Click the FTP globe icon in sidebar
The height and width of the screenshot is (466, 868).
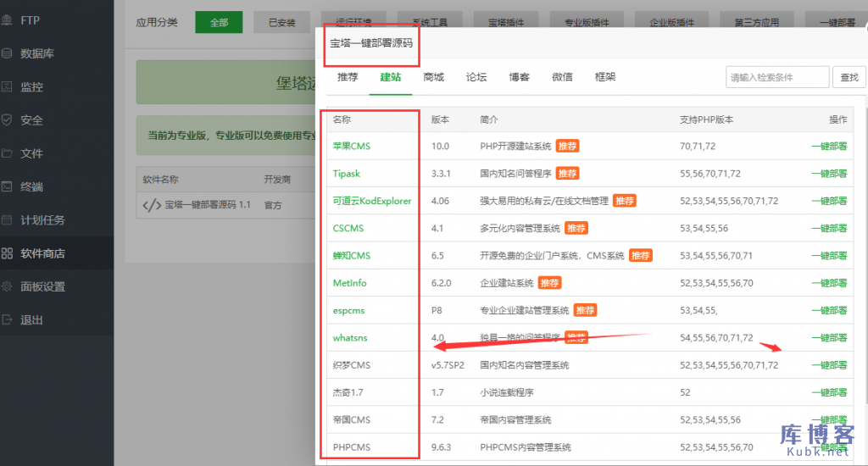[7, 20]
